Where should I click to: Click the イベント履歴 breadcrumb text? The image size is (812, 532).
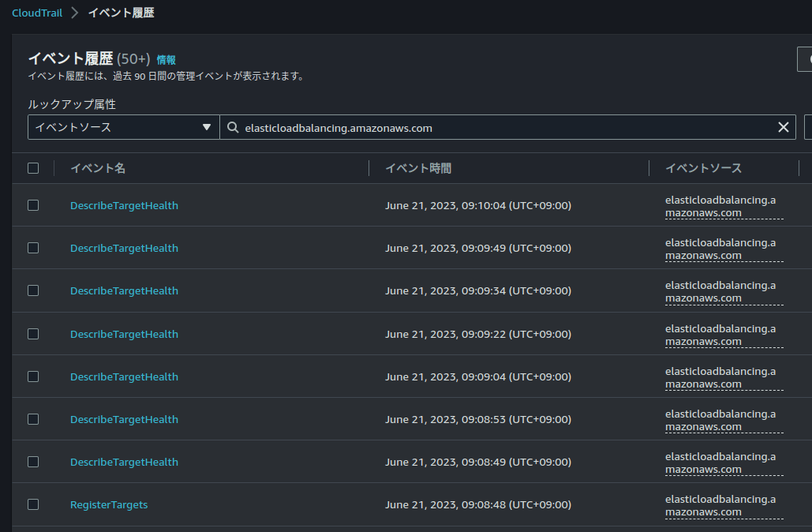coord(122,13)
